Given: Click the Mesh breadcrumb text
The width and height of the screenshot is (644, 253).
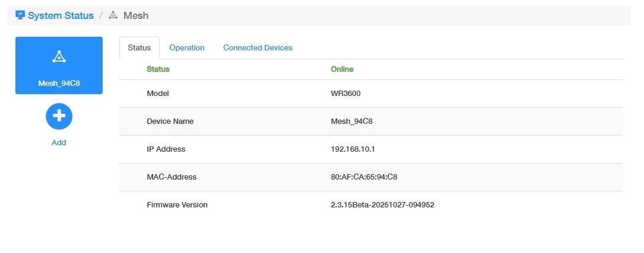Looking at the screenshot, I should [136, 15].
